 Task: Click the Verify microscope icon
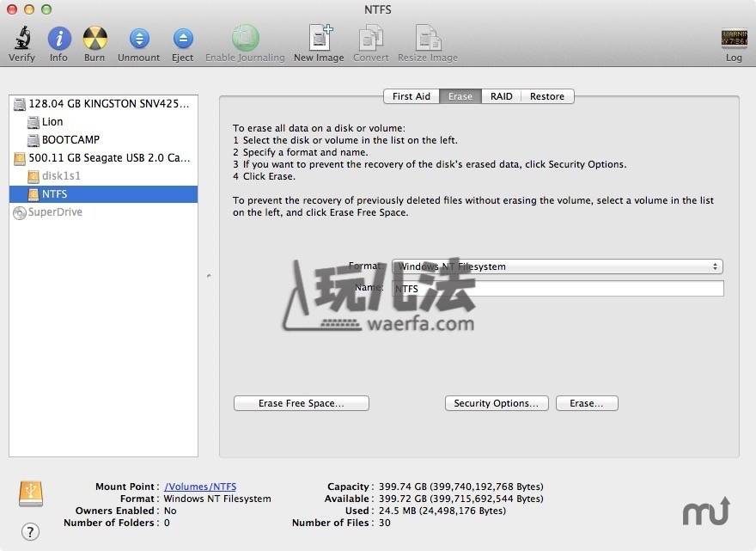point(21,40)
